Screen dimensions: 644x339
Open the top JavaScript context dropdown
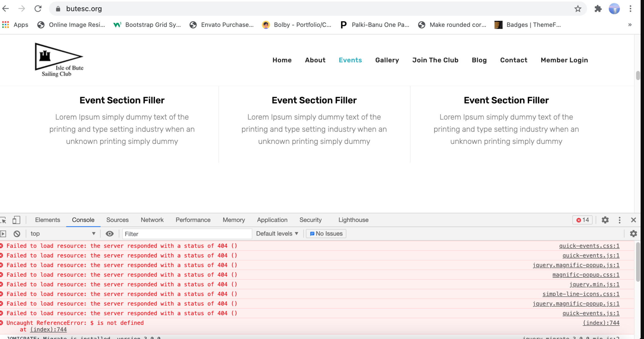click(63, 234)
